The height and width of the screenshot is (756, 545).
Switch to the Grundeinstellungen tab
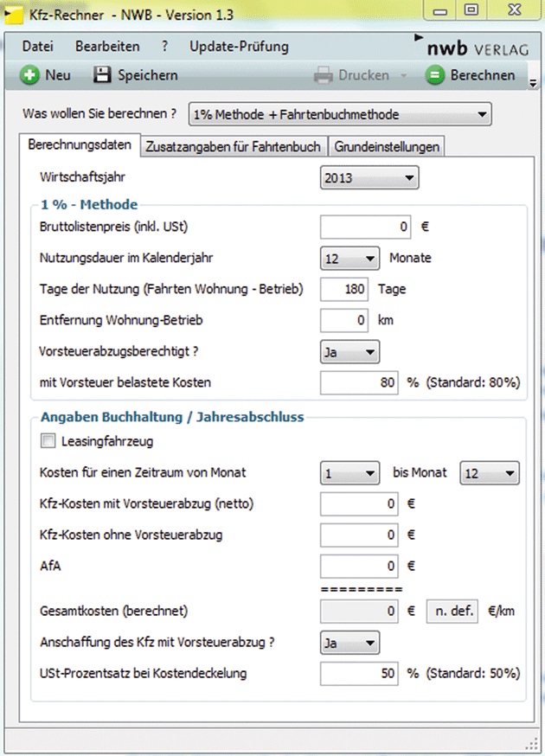tap(387, 146)
